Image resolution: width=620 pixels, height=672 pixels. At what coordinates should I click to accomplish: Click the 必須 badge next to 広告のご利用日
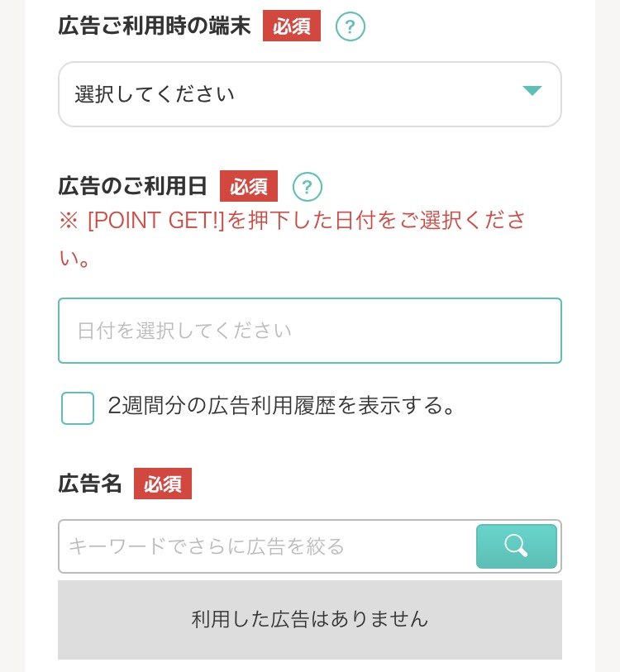[x=249, y=186]
